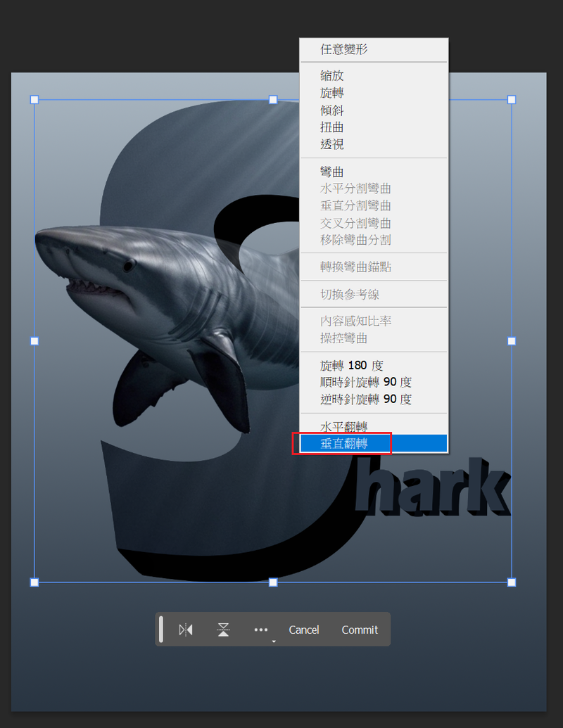Choose 透視 in the context menu
This screenshot has height=728, width=563.
(x=332, y=144)
